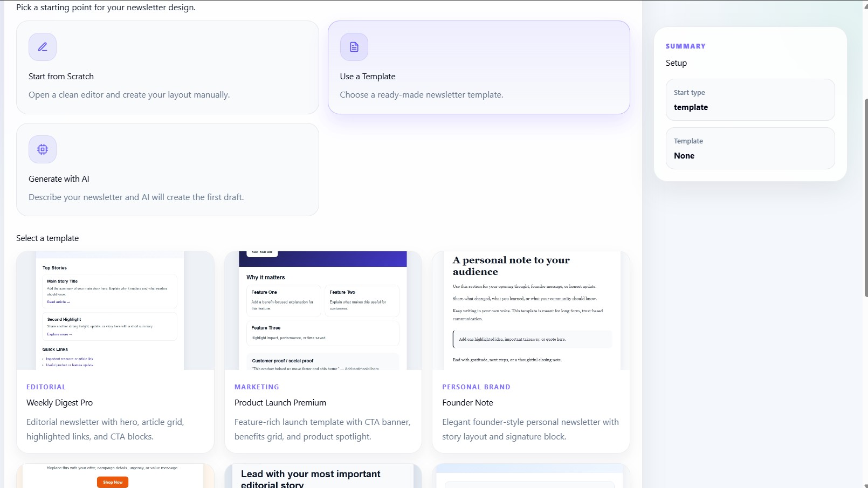Click 'Choose a ready-made newsletter template' text
This screenshot has height=488, width=868.
422,95
